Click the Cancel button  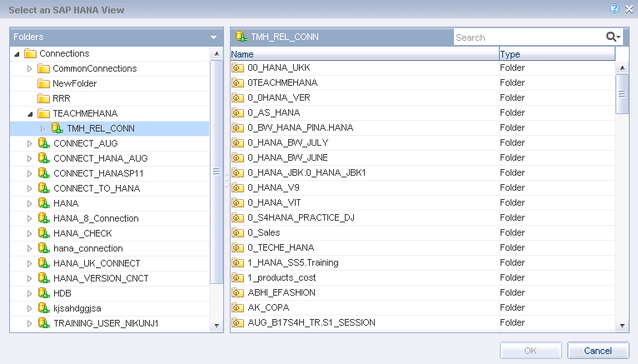pos(598,351)
